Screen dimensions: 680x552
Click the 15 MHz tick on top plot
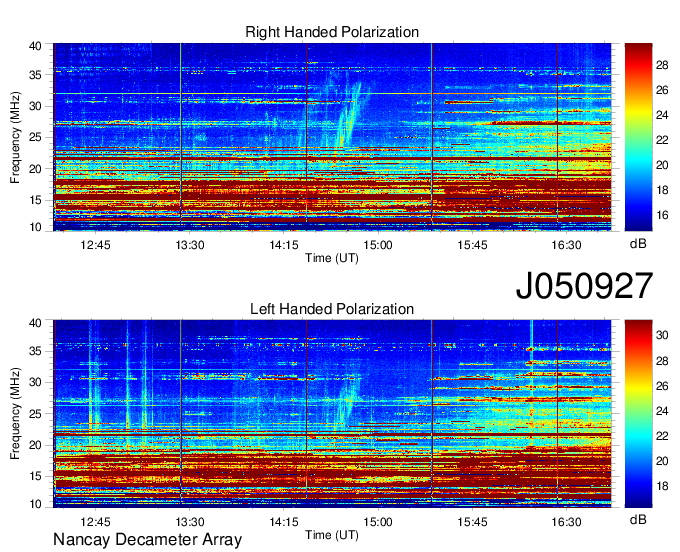35,200
